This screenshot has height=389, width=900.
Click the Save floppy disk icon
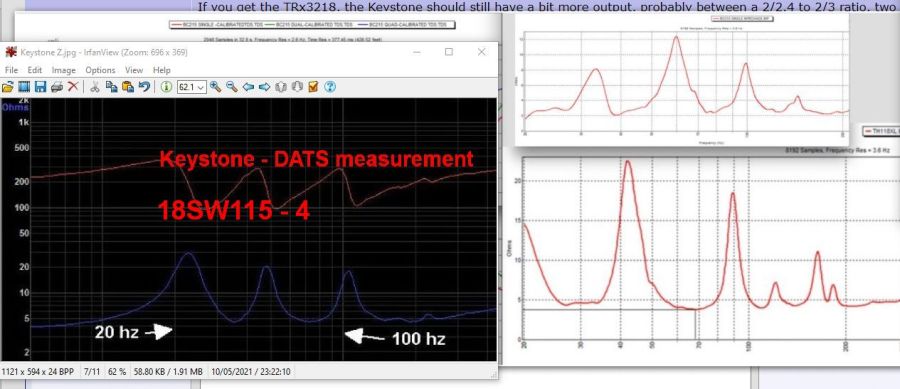[40, 87]
